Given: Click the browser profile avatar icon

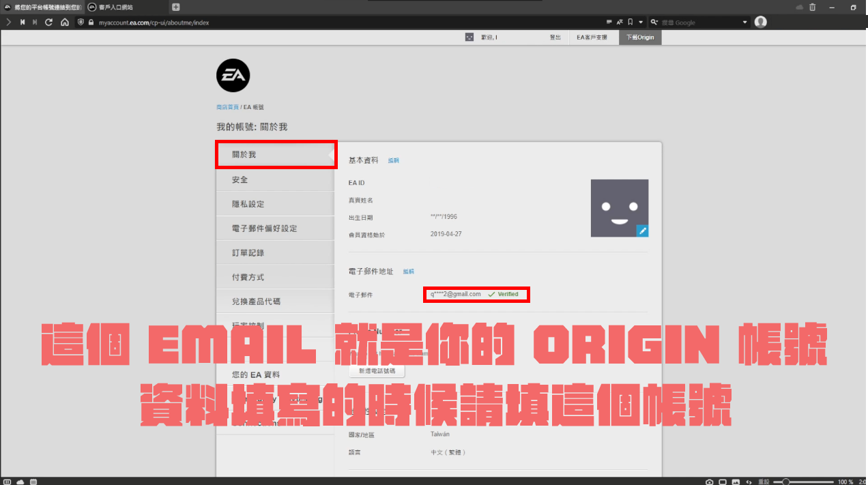Looking at the screenshot, I should (761, 22).
